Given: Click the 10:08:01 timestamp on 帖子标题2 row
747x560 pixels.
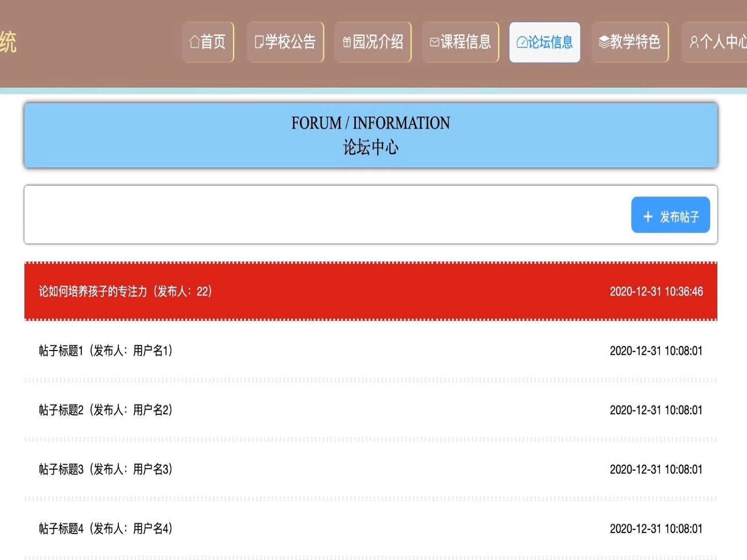Looking at the screenshot, I should click(x=656, y=410).
